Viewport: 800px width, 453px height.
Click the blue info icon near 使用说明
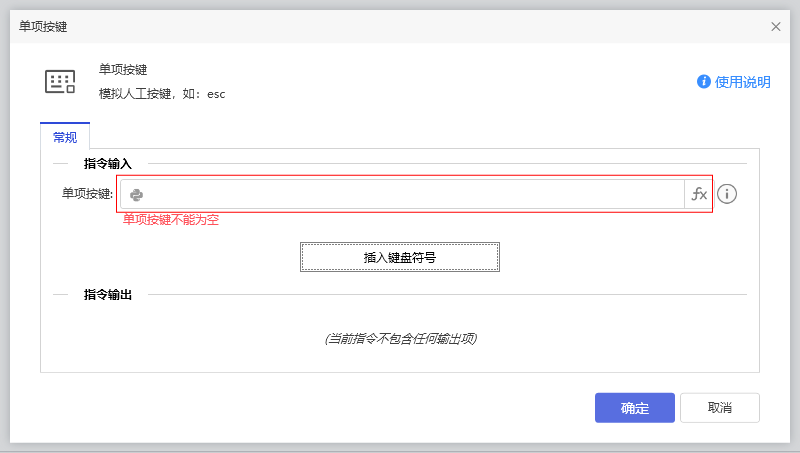point(704,82)
